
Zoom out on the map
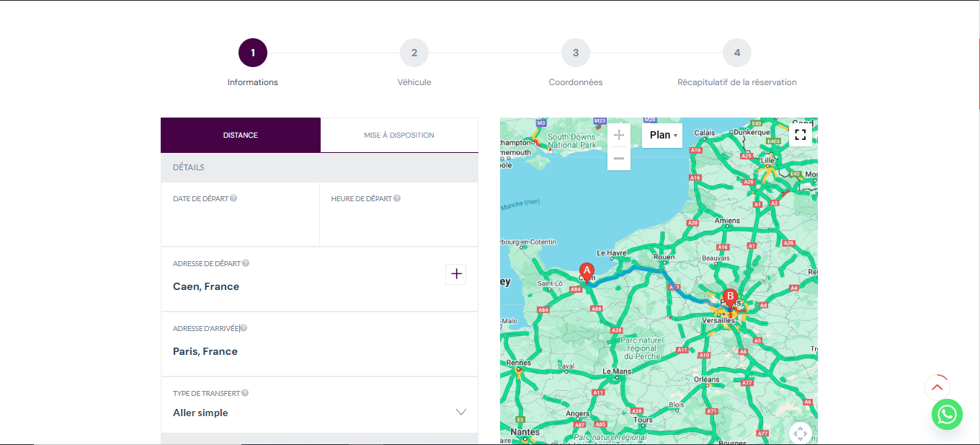(x=619, y=159)
